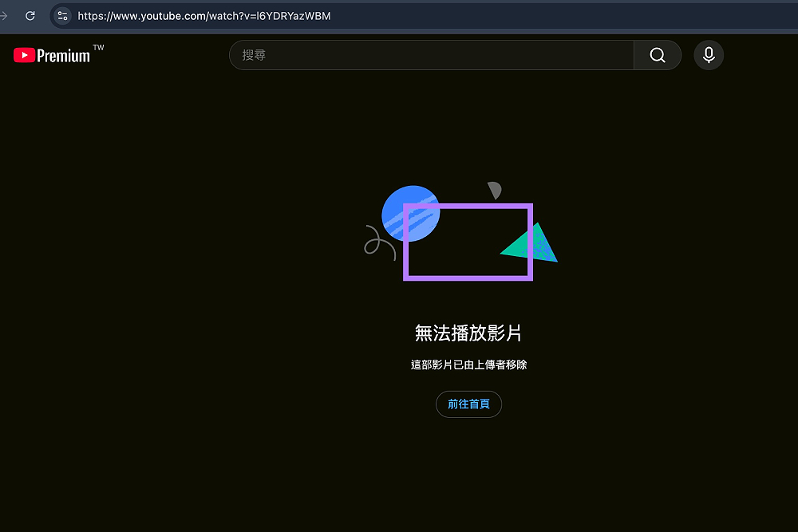Image resolution: width=798 pixels, height=532 pixels.
Task: Click the search magnifier button
Action: pos(658,55)
